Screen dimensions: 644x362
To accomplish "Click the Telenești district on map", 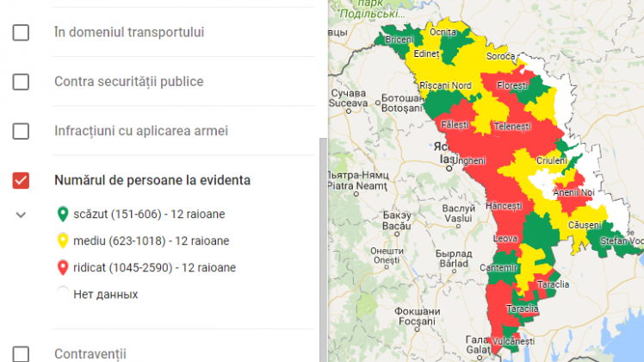I will (x=512, y=127).
